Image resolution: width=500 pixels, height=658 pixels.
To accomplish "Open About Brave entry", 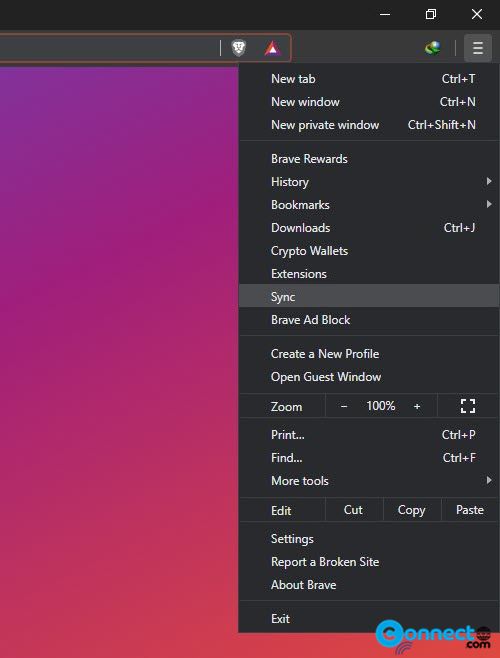I will 369,585.
